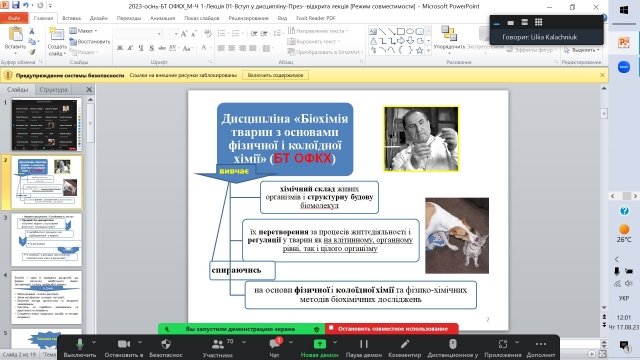Open Zoom Комментировать annotate pencil
640x360 pixels.
(x=404, y=348)
